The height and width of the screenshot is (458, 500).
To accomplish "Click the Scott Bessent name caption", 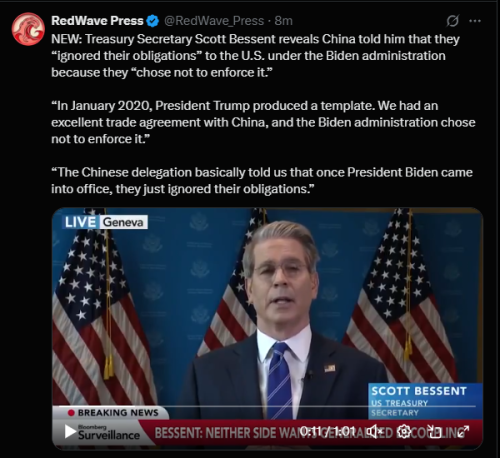I will (419, 391).
